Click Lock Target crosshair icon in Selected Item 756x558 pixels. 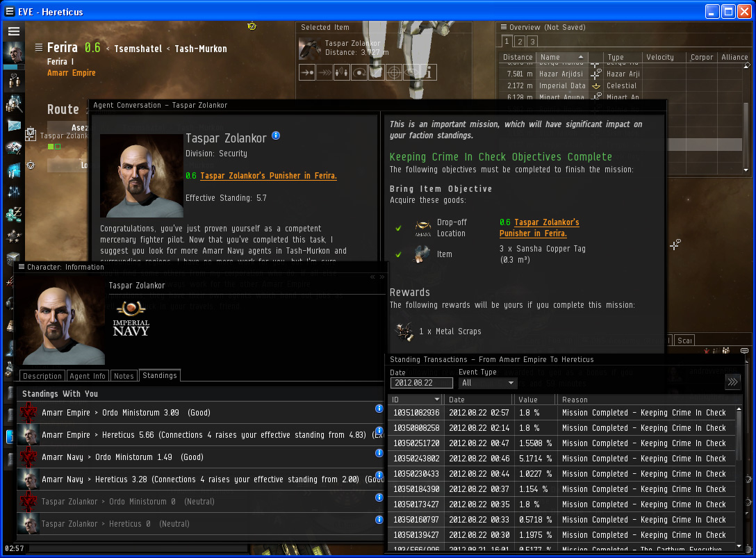[x=394, y=72]
